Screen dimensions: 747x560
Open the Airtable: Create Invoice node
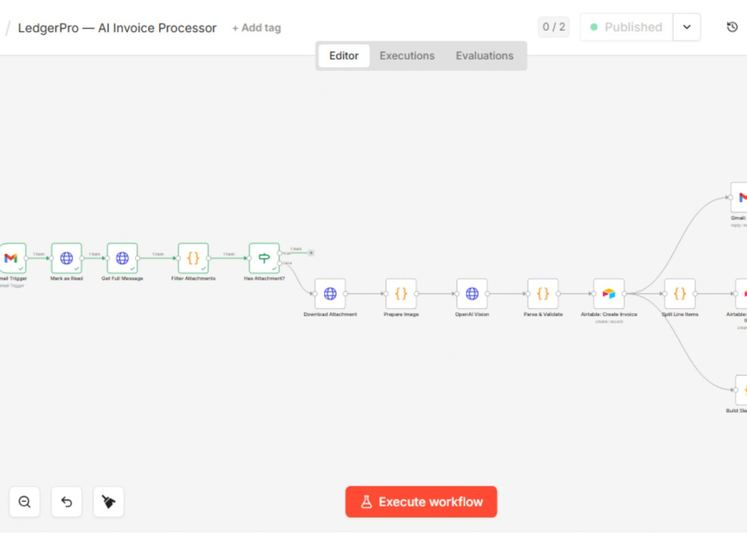(x=609, y=293)
